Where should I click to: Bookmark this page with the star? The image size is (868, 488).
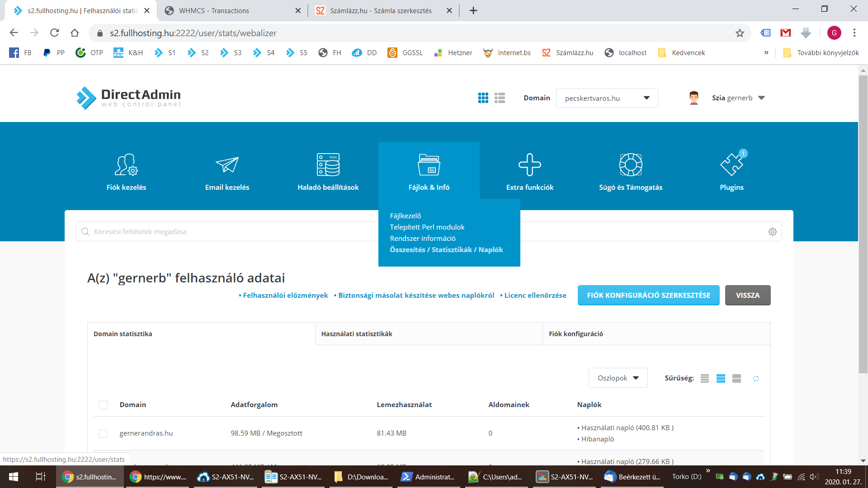[x=740, y=33]
